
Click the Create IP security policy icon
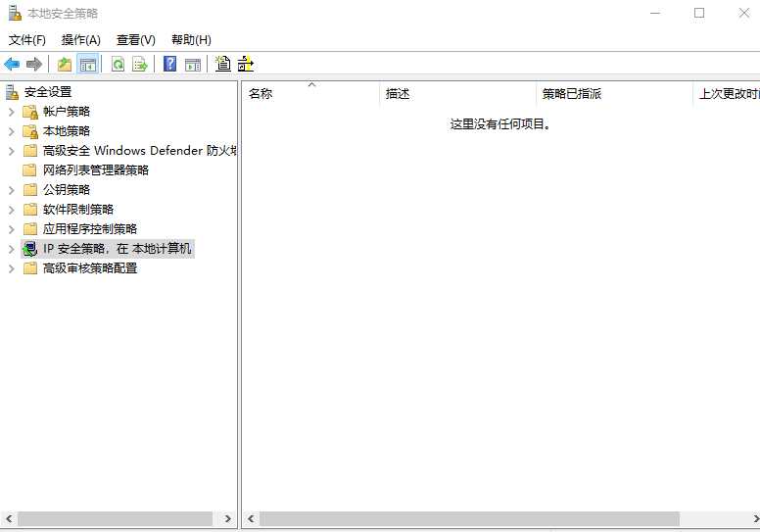coord(223,64)
